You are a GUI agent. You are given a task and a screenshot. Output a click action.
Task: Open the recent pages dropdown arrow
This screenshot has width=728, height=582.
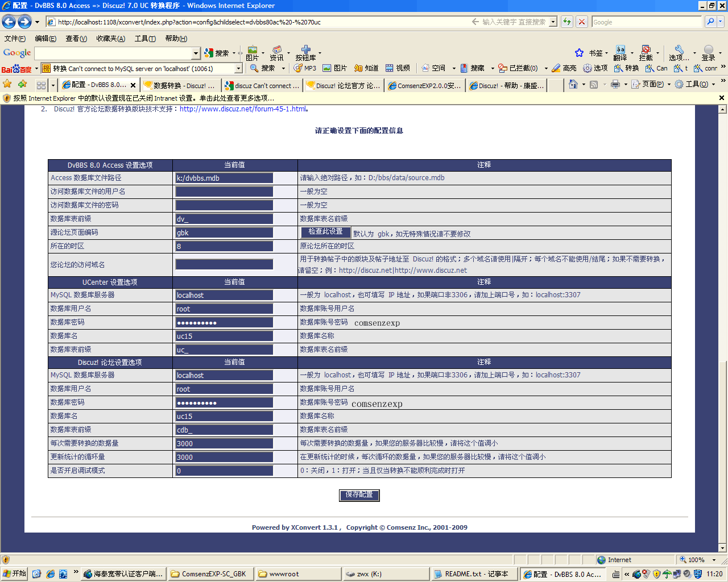[38, 22]
